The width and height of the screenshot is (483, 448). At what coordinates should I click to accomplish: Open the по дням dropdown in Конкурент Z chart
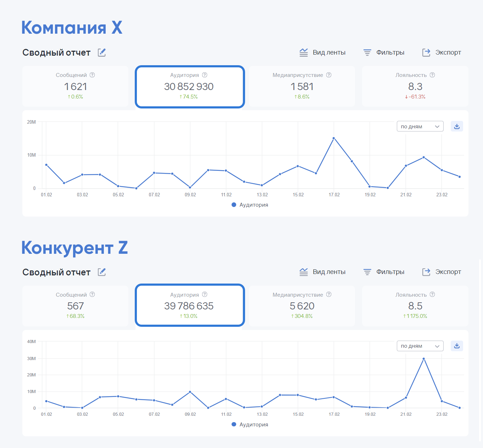(420, 346)
